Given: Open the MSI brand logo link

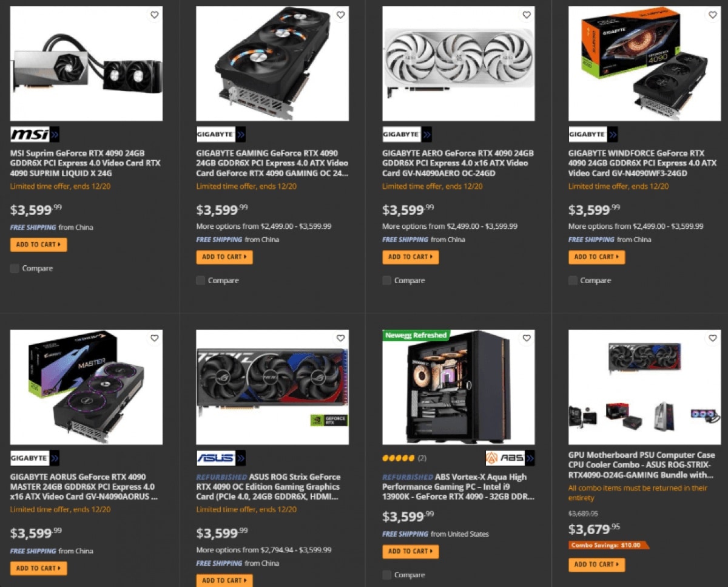Looking at the screenshot, I should (35, 134).
